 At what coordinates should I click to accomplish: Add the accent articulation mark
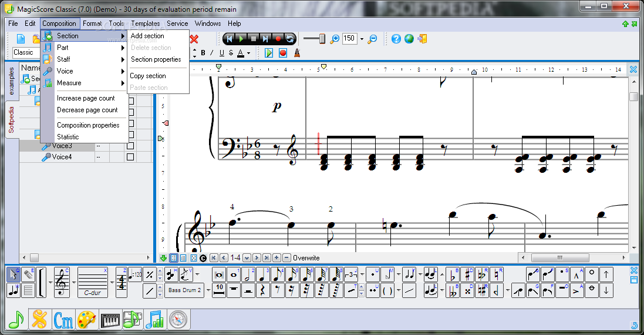click(x=576, y=290)
